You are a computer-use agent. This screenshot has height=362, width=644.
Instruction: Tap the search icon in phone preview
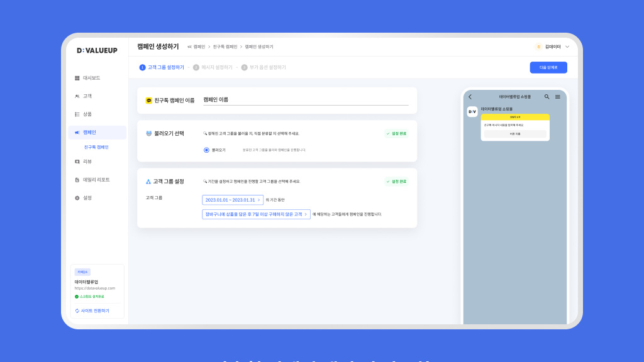[x=547, y=97]
